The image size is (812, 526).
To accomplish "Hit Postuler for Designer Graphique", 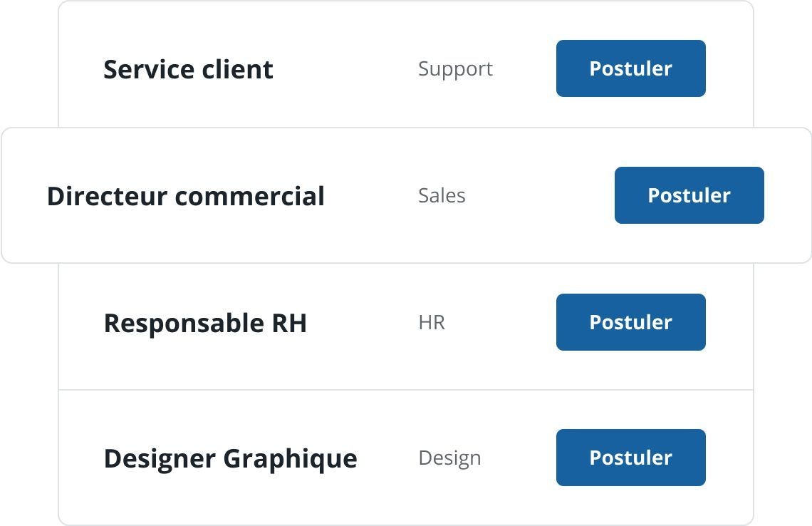I will click(x=630, y=458).
